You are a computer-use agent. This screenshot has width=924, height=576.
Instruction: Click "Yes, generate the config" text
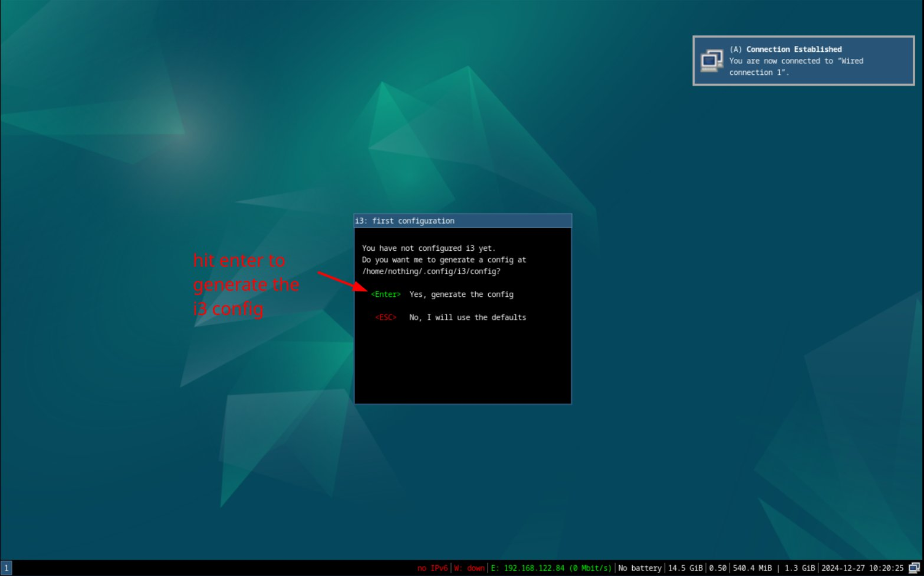(461, 294)
